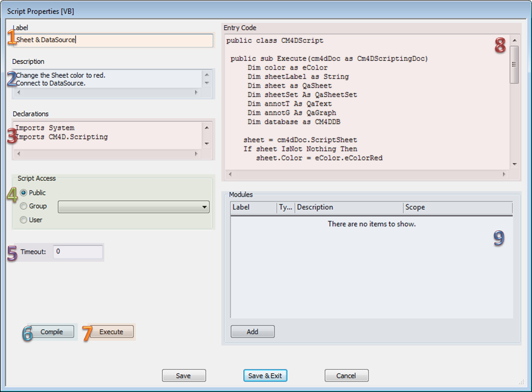Sort modules by Label column header
532x392 pixels.
(253, 207)
